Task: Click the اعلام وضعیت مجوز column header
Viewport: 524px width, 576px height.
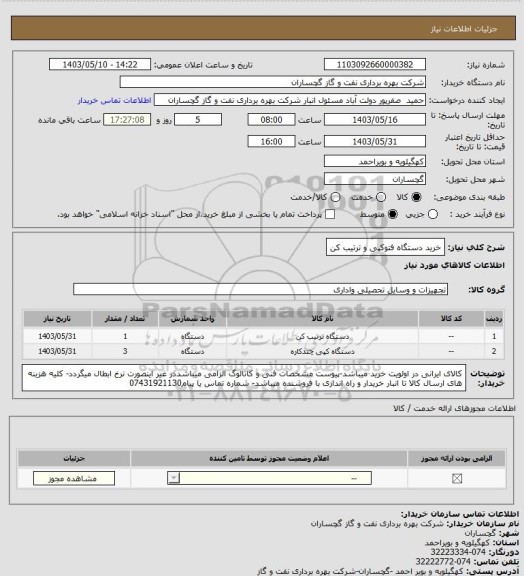Action: pos(269,458)
